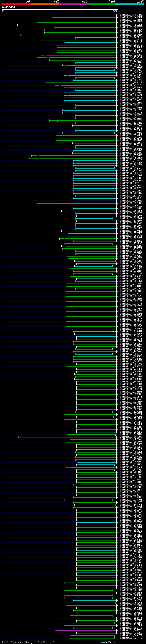Click the green ~80% identity legend segment

click(x=101, y=4)
